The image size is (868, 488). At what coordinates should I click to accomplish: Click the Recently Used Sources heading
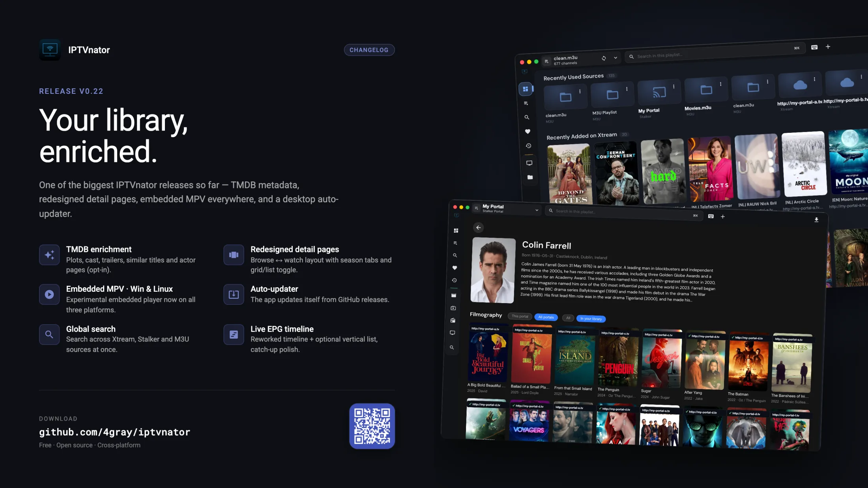pyautogui.click(x=573, y=77)
